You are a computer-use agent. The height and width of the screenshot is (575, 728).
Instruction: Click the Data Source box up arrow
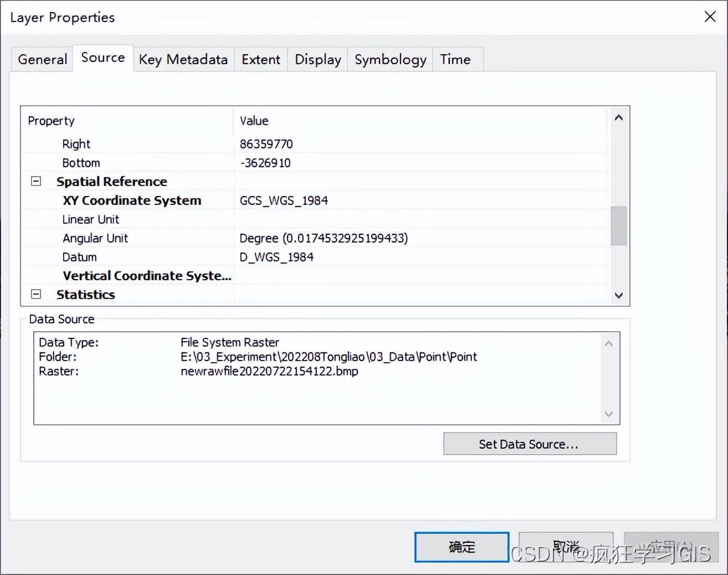[x=609, y=343]
